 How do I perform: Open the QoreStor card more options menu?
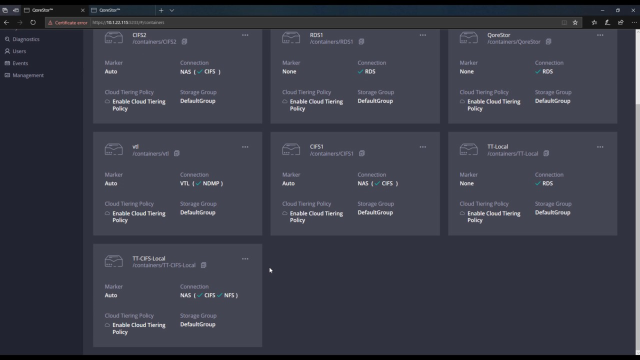point(600,35)
